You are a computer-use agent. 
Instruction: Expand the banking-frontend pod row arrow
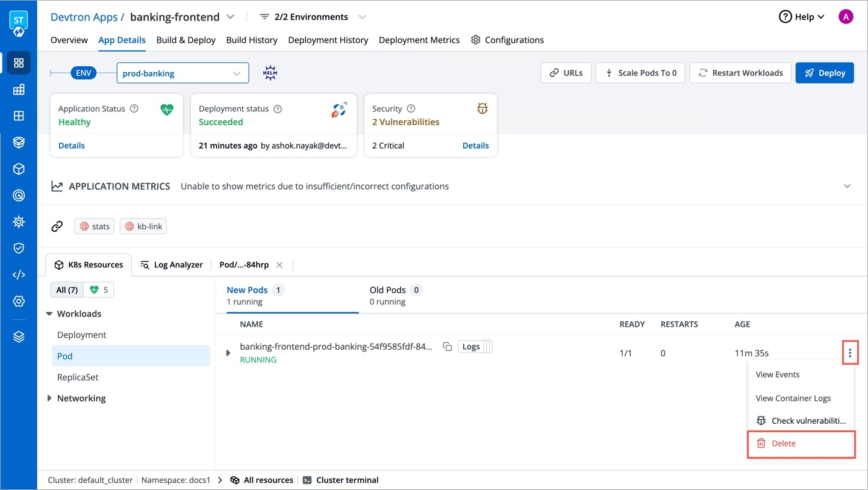pyautogui.click(x=228, y=353)
